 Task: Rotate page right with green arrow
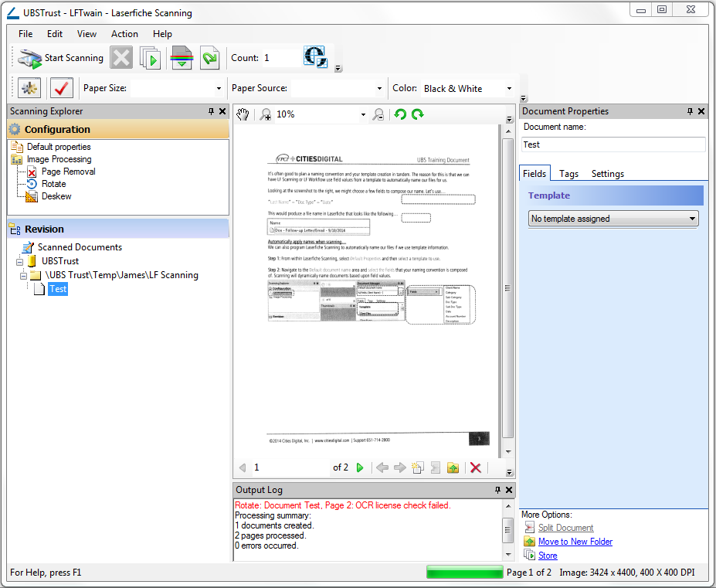point(418,114)
